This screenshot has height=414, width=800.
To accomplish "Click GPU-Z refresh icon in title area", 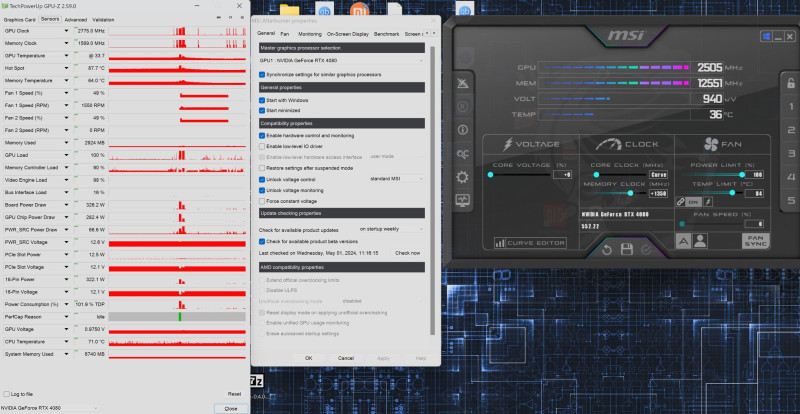I will coord(230,17).
